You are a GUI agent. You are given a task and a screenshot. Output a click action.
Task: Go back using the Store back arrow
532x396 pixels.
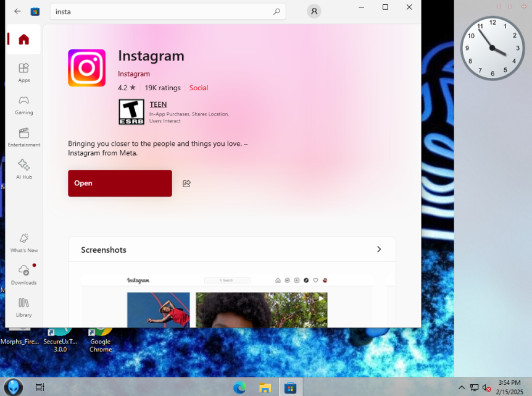tap(17, 12)
